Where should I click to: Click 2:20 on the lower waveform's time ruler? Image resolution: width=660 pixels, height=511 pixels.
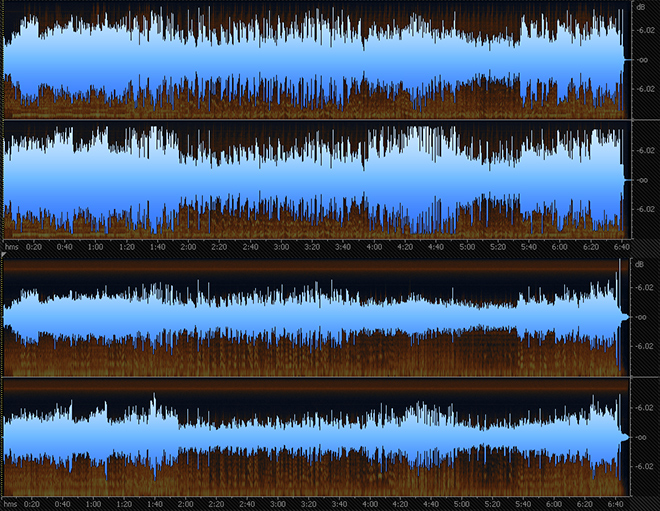tap(216, 504)
